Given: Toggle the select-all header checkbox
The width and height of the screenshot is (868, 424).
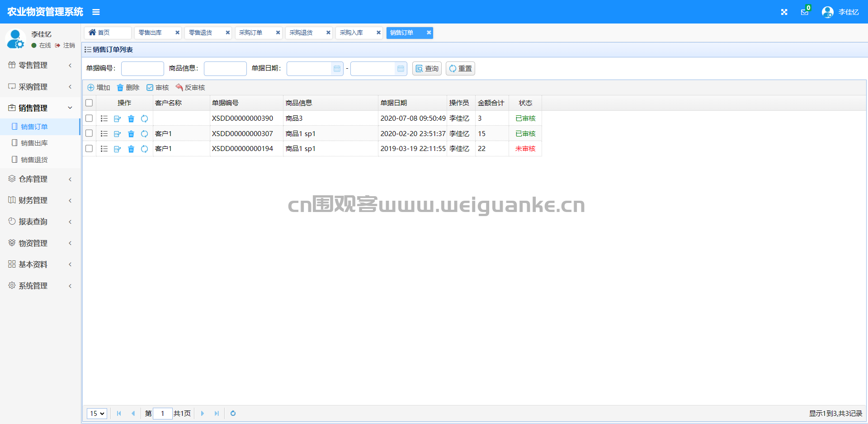Looking at the screenshot, I should 89,103.
